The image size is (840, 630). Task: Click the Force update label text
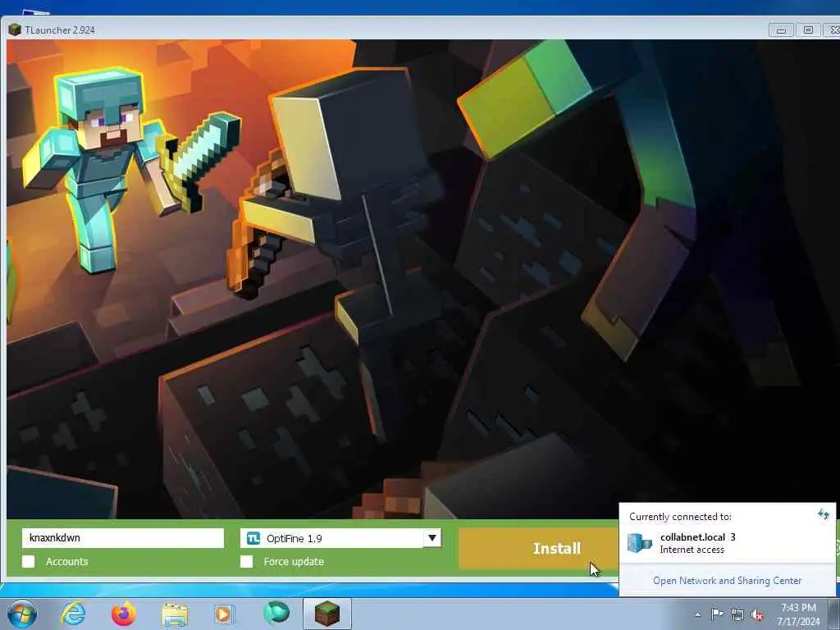(x=294, y=561)
